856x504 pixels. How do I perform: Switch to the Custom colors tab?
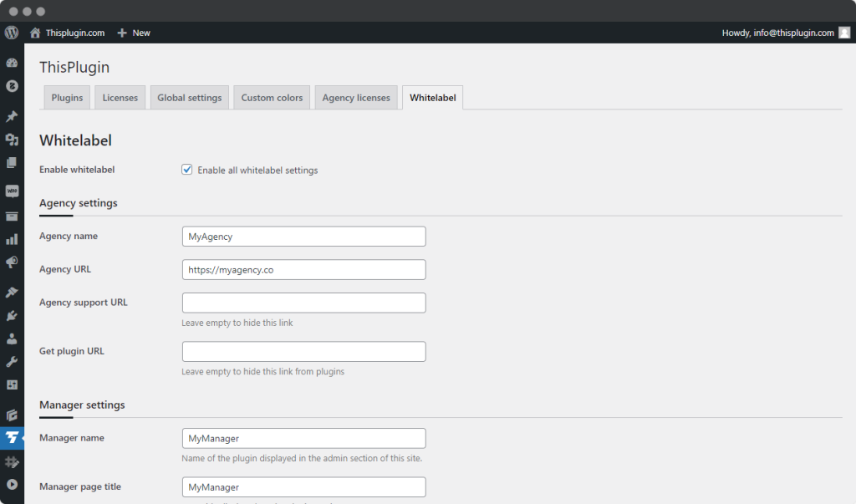pyautogui.click(x=272, y=97)
